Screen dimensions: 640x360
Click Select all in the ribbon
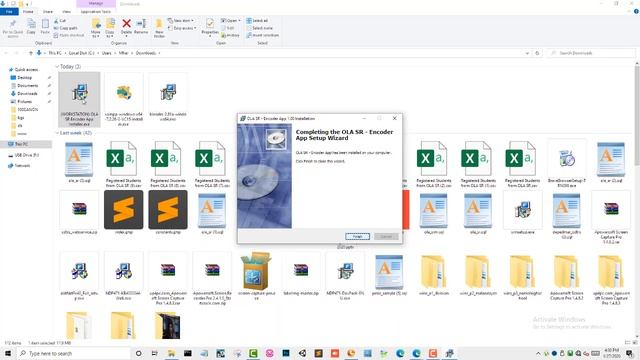point(257,20)
